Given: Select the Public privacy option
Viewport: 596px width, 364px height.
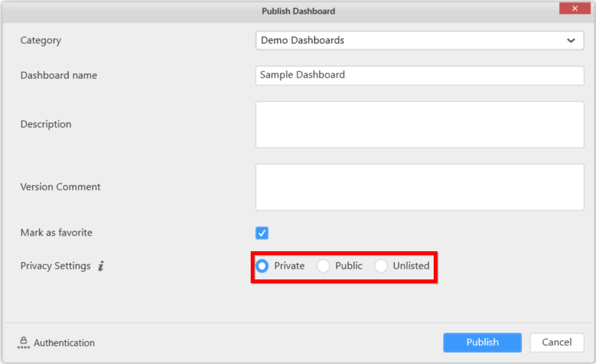Looking at the screenshot, I should click(x=323, y=266).
